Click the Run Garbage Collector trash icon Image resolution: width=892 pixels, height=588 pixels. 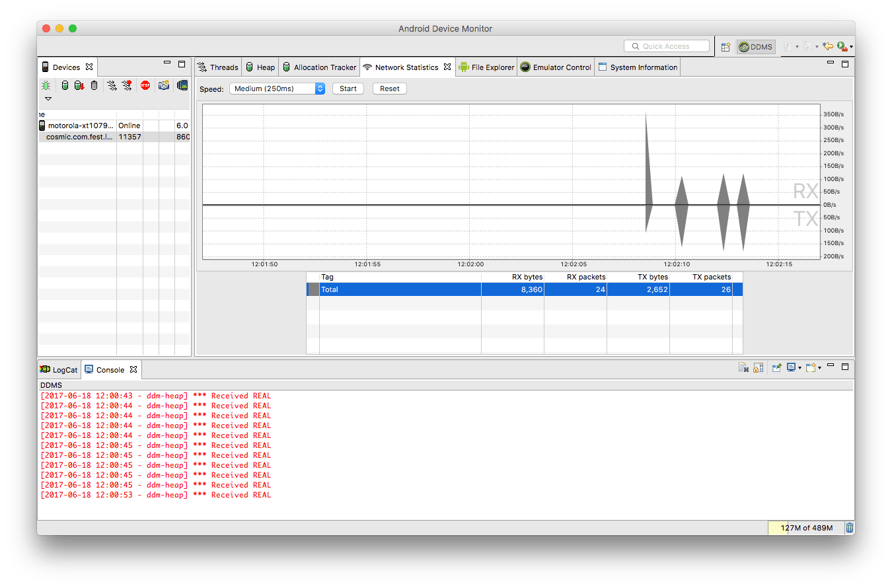pos(850,528)
